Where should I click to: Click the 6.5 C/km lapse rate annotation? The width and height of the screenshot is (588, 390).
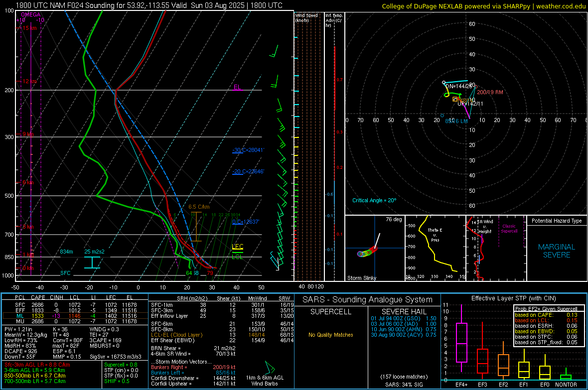click(x=199, y=207)
